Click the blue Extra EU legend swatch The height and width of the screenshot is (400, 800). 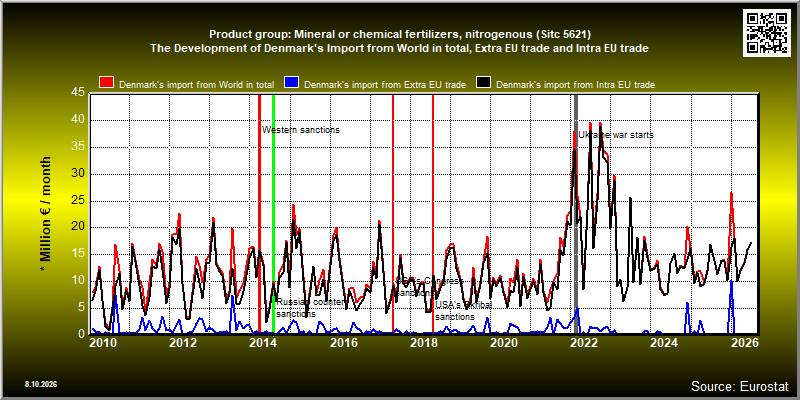click(291, 84)
